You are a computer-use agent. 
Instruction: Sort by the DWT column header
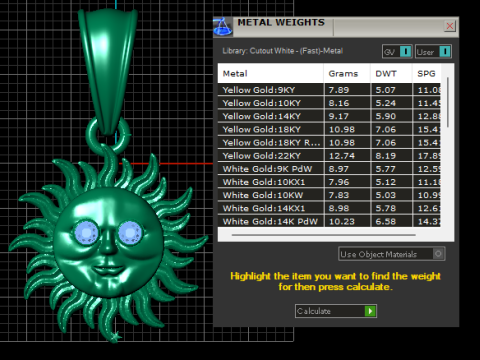(x=391, y=74)
